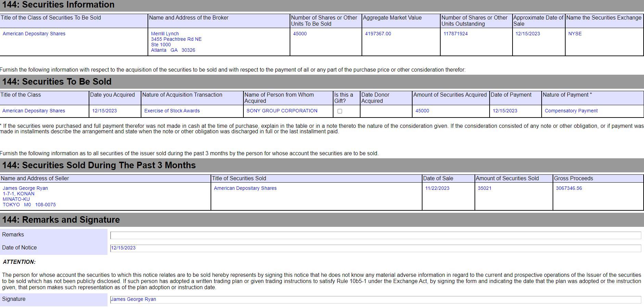Select the Date of Sale value '11/22/2023'
Image resolution: width=644 pixels, height=307 pixels.
(x=437, y=188)
